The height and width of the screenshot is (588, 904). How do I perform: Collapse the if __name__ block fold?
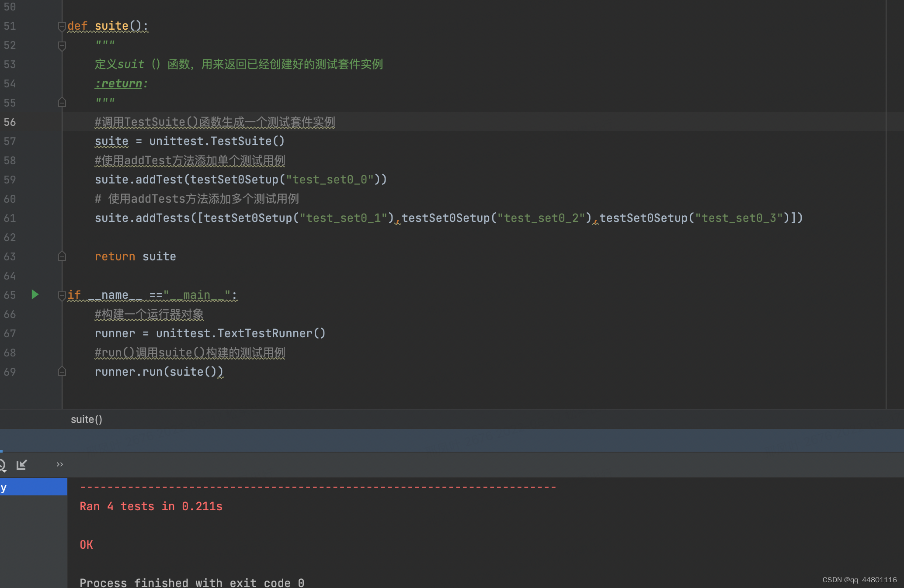(62, 296)
